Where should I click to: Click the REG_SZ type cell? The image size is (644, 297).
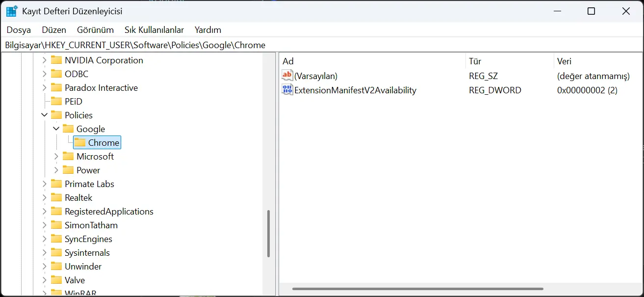[x=483, y=76]
